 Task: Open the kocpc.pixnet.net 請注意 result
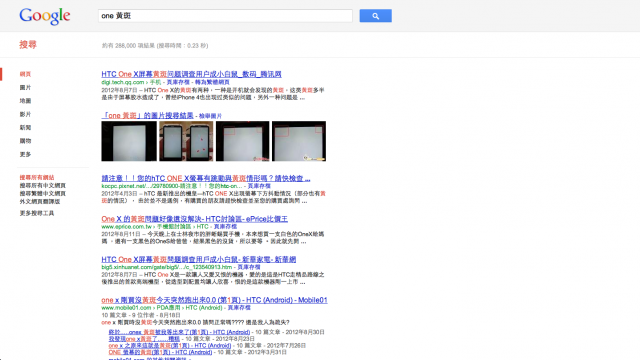coord(206,178)
